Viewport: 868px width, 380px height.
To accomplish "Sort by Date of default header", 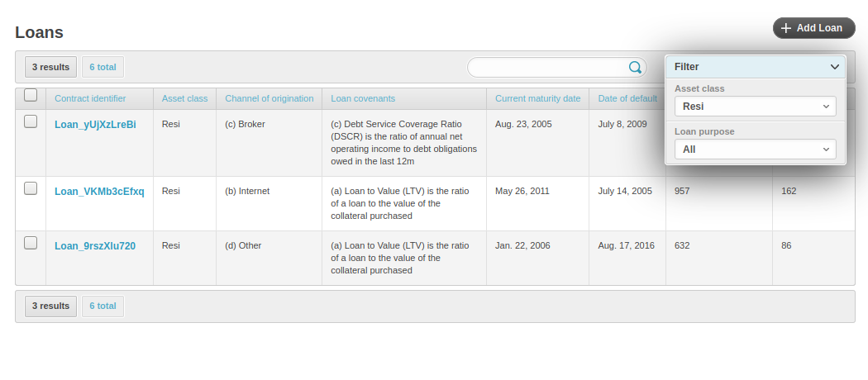I will pos(627,98).
